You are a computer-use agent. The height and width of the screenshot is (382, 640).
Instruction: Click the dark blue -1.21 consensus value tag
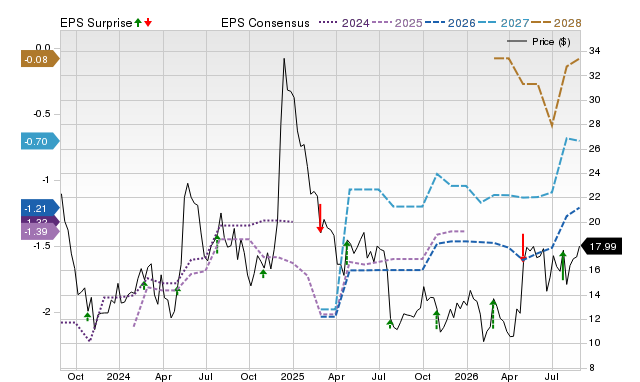click(40, 208)
